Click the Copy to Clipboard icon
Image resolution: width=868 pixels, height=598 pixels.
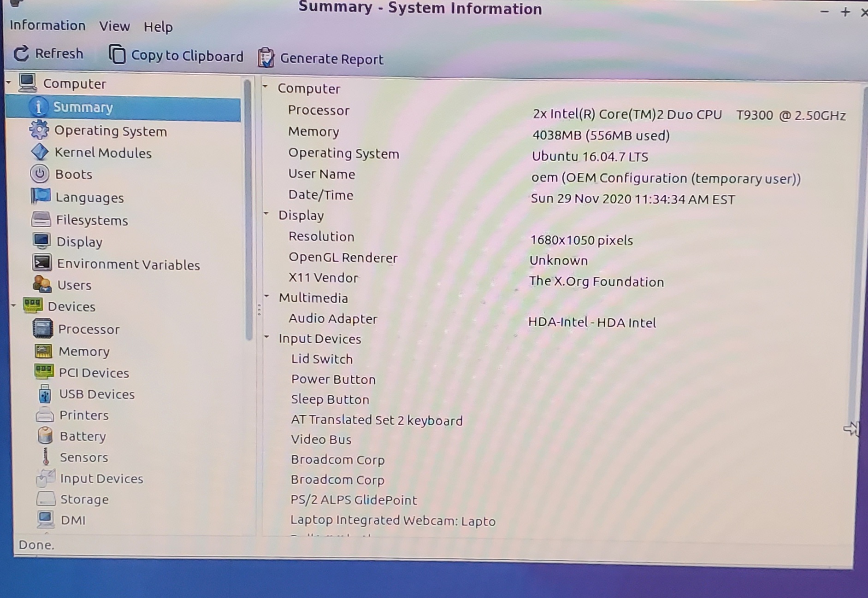click(117, 55)
